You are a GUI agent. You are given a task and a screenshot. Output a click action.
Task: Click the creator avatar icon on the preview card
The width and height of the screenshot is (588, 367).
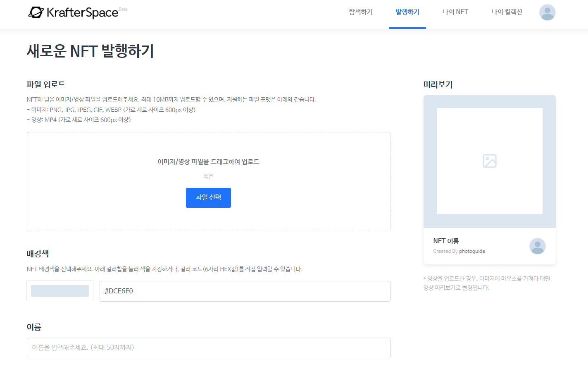[538, 247]
